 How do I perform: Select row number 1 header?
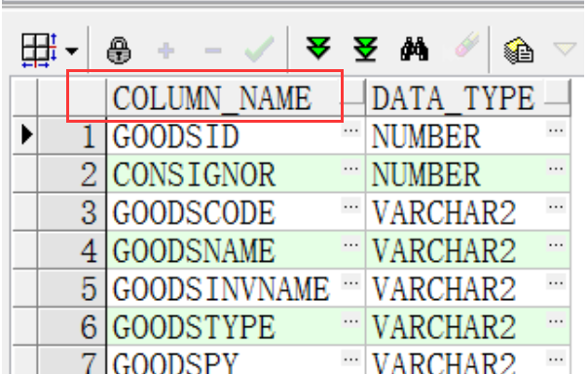tap(72, 135)
